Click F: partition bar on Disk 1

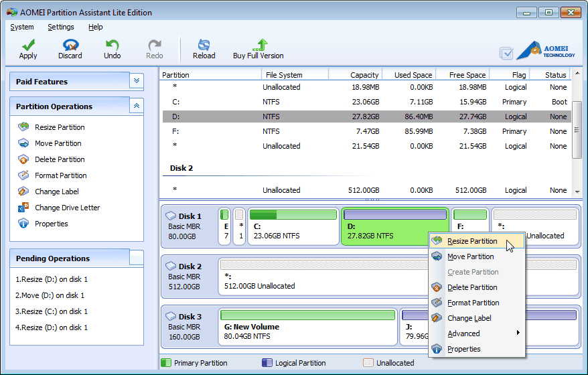(470, 214)
